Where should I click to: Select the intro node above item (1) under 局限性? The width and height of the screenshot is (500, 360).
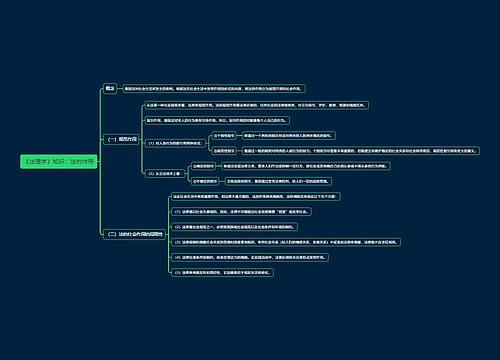coord(256,196)
